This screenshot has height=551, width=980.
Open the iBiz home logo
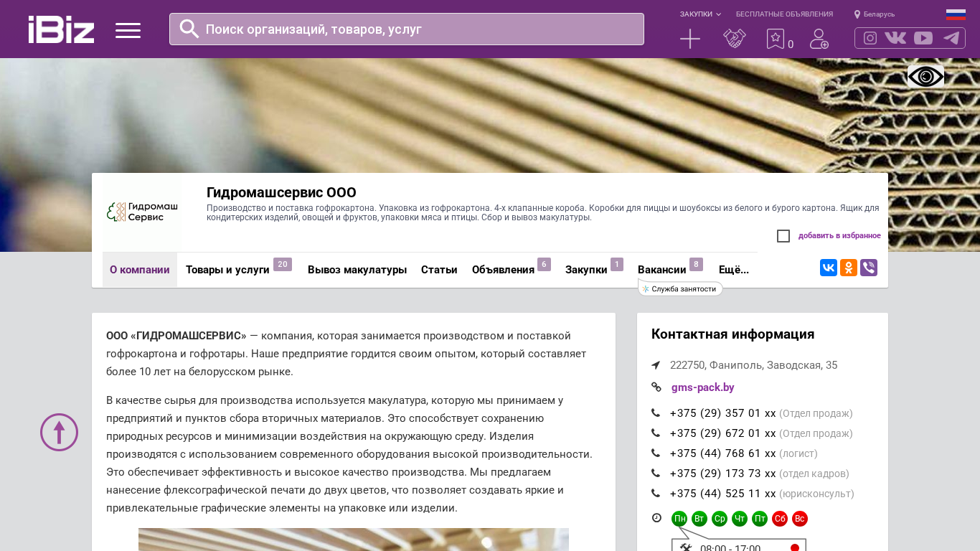[x=61, y=29]
